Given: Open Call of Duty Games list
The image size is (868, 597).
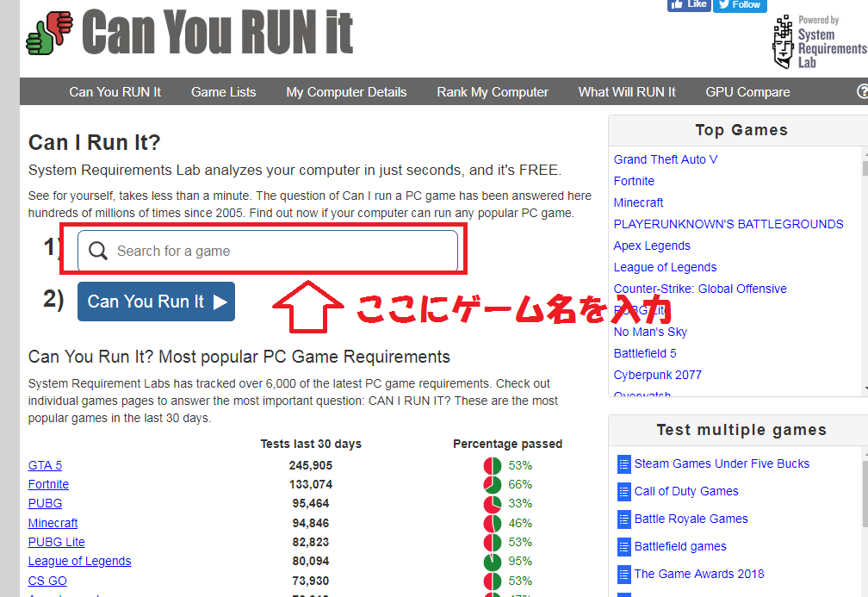Looking at the screenshot, I should tap(686, 492).
